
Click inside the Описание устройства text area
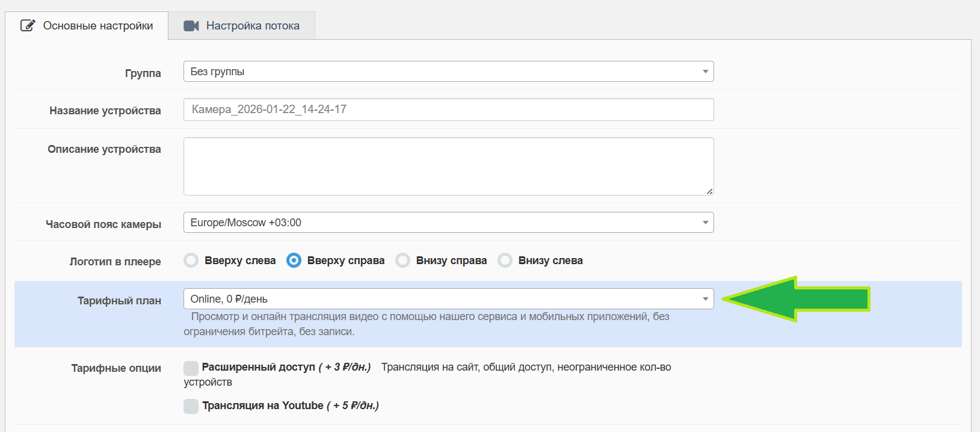pyautogui.click(x=448, y=166)
